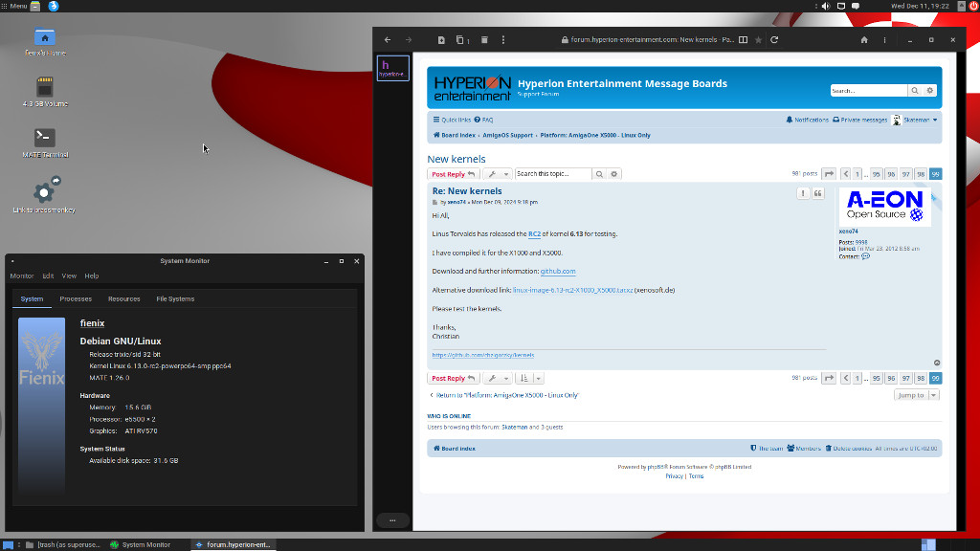Open three-dot menu next to trash icon

pyautogui.click(x=503, y=40)
